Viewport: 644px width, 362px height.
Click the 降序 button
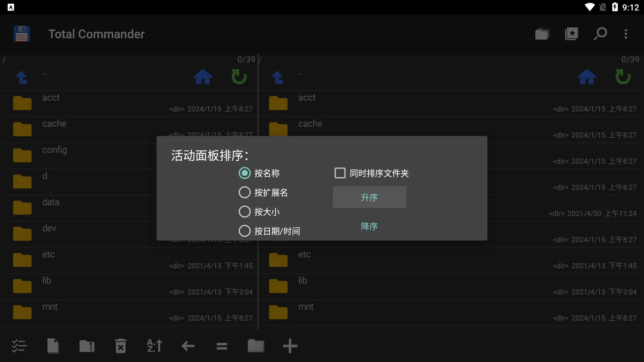coord(369,226)
